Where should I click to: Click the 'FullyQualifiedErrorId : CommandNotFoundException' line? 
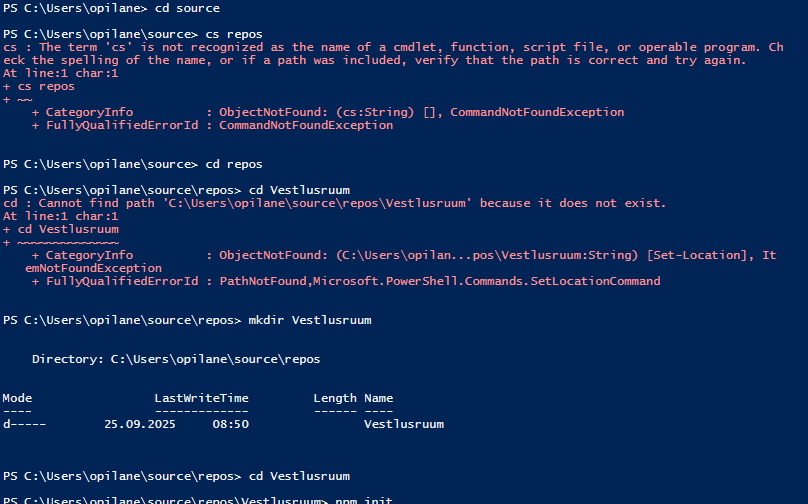click(x=212, y=126)
